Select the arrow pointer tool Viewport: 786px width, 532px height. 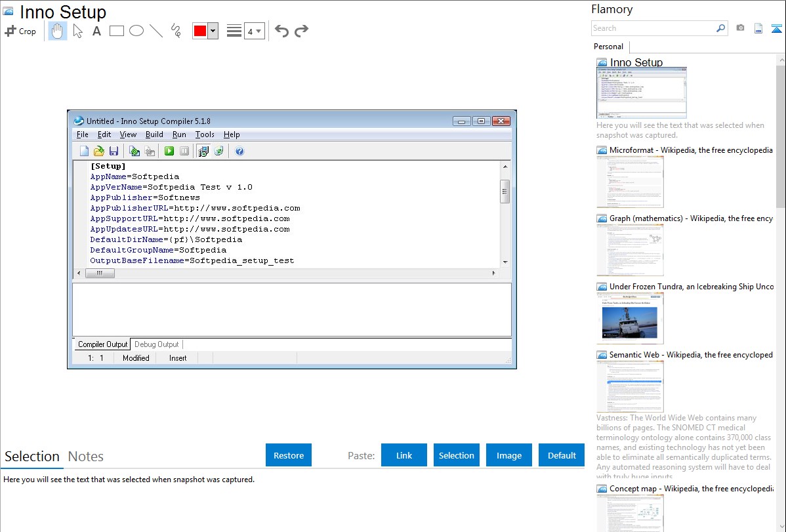pyautogui.click(x=77, y=31)
